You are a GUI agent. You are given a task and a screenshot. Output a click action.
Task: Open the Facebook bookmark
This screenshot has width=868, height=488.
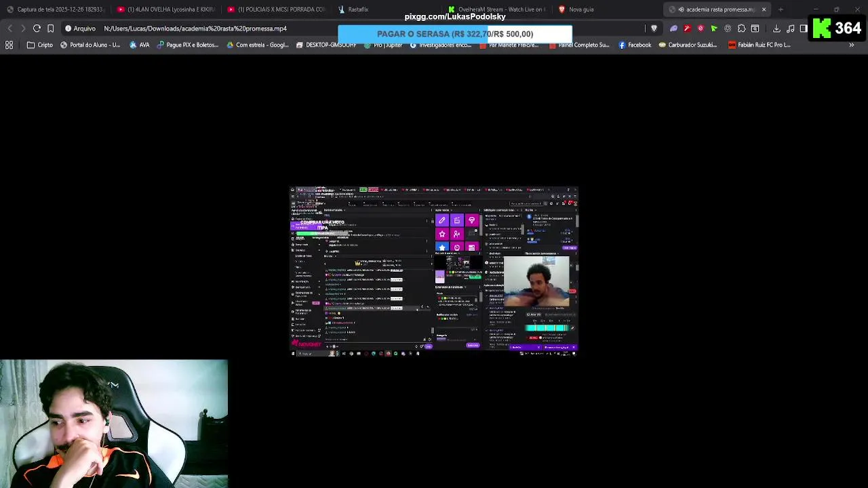click(635, 45)
